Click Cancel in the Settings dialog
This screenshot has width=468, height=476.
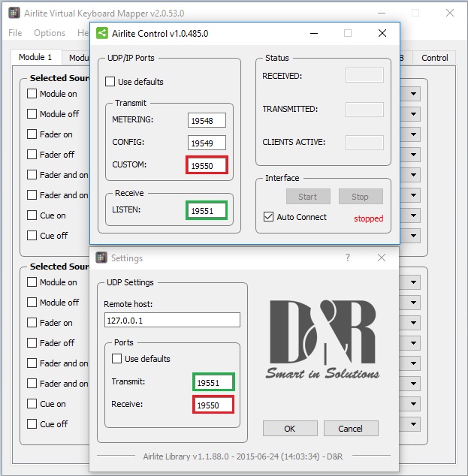click(350, 429)
